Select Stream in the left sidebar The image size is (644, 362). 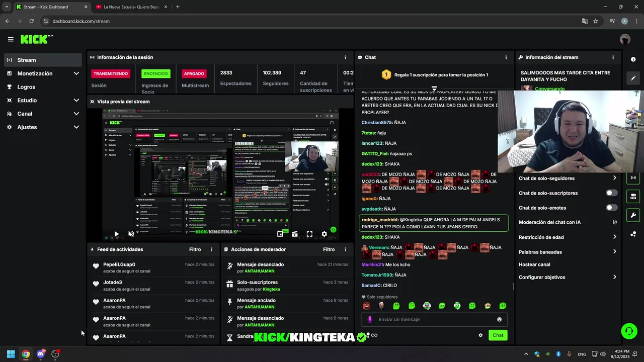43,60
